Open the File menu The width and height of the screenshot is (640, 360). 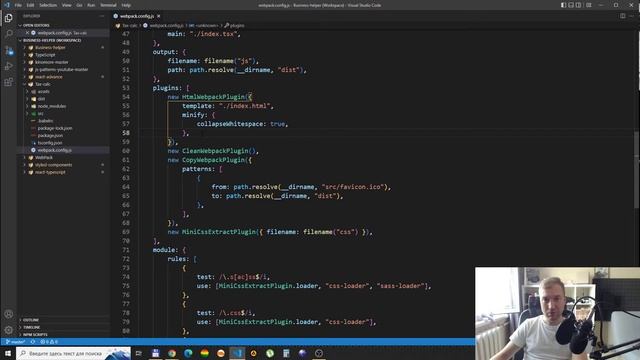18,5
